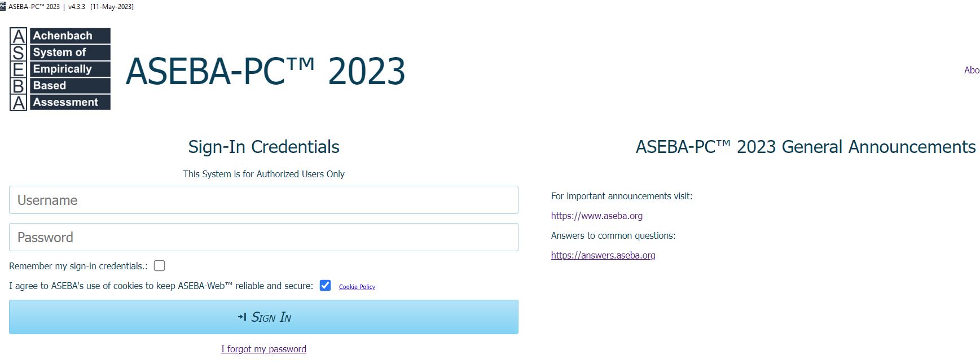Viewport: 980px width, 363px height.
Task: Click the arrow icon inside the Sign In button
Action: click(242, 317)
